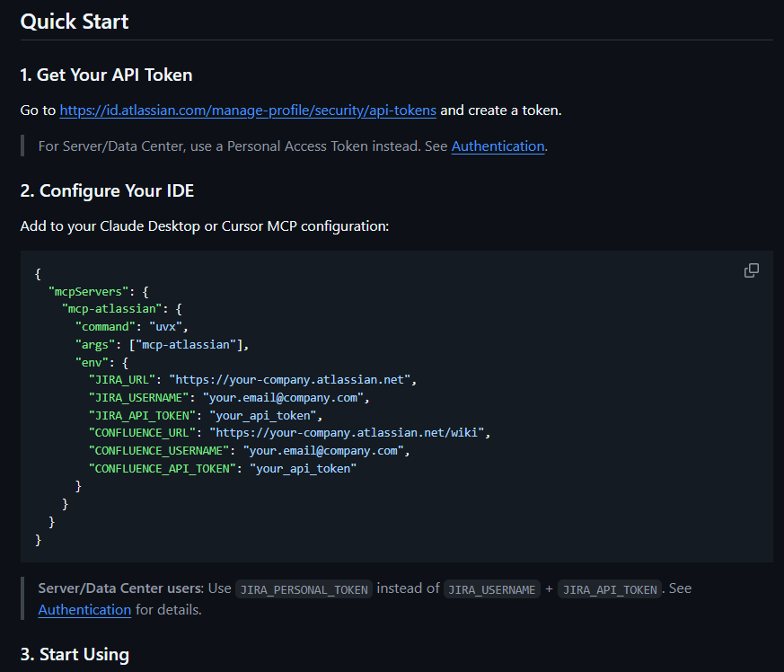Select the JIRA_PERSONAL_TOKEN inline code
This screenshot has height=672, width=784.
click(304, 589)
